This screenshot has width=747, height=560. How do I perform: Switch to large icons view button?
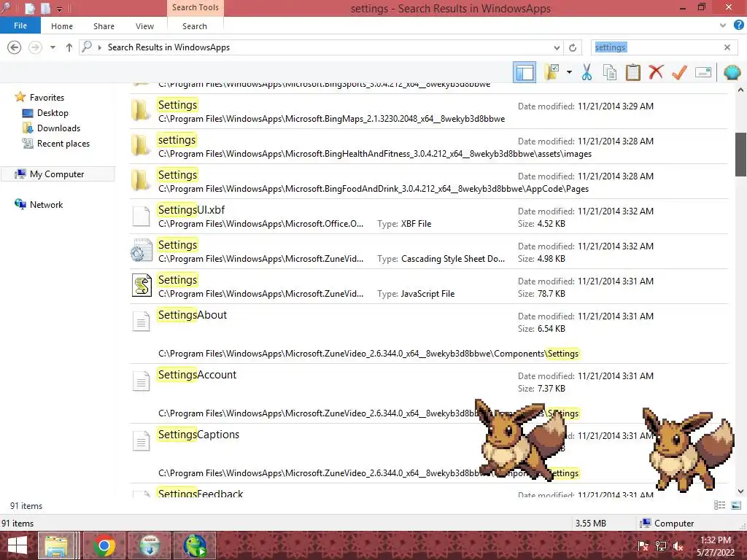pos(735,505)
